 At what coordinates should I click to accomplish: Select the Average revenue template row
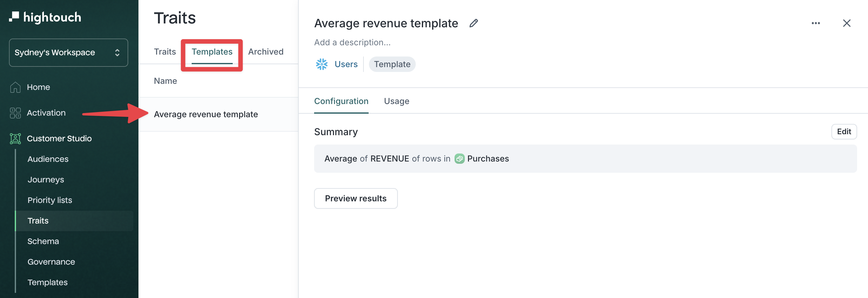click(x=206, y=114)
